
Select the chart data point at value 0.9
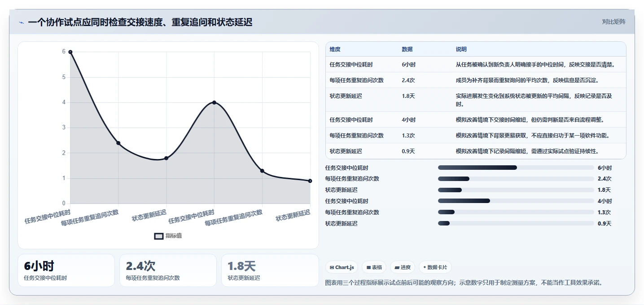click(x=310, y=181)
